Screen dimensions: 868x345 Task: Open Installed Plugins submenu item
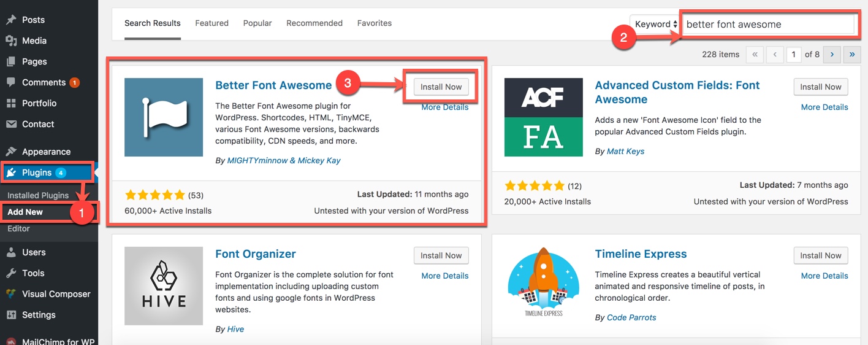coord(38,195)
